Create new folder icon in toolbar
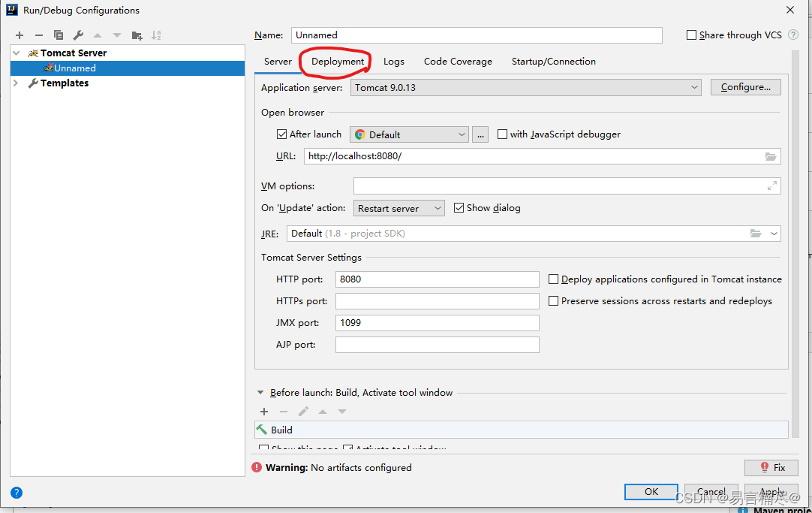 (x=137, y=35)
